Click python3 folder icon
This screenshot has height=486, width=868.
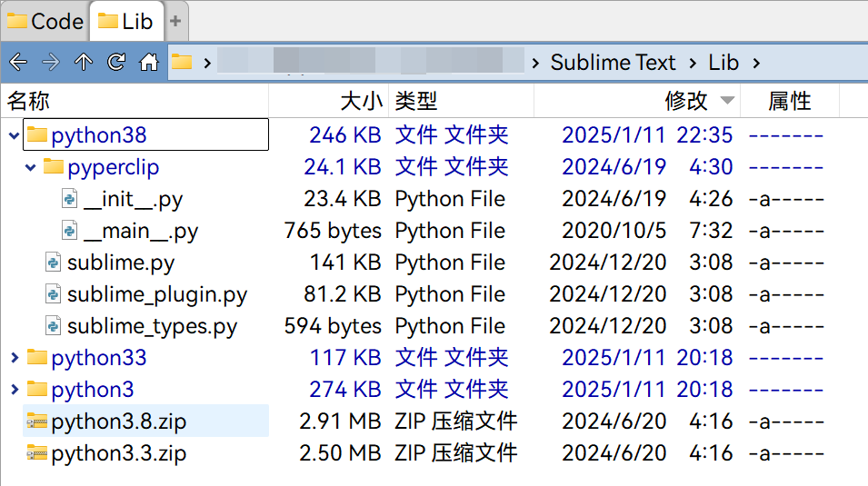coord(37,389)
